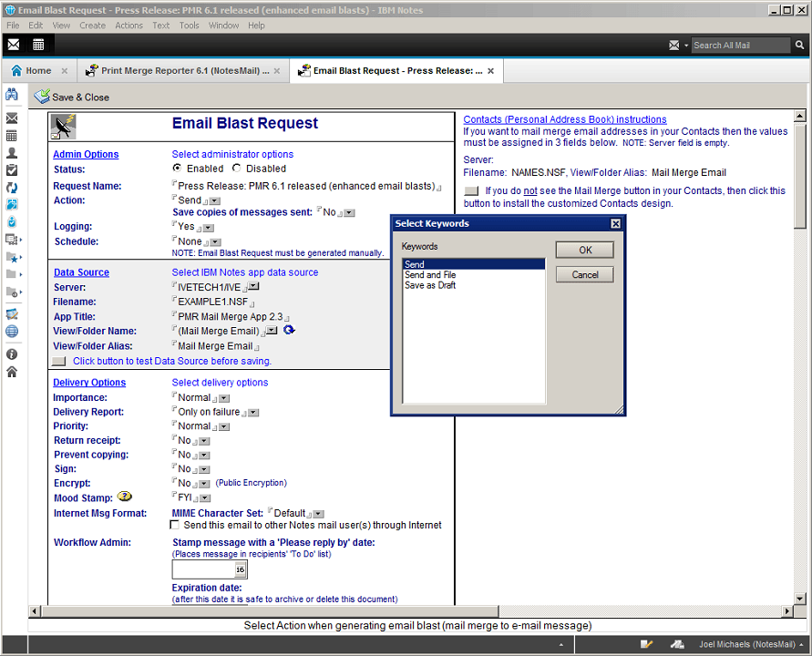
Task: Open the Contacts person icon in sidebar
Action: click(12, 153)
